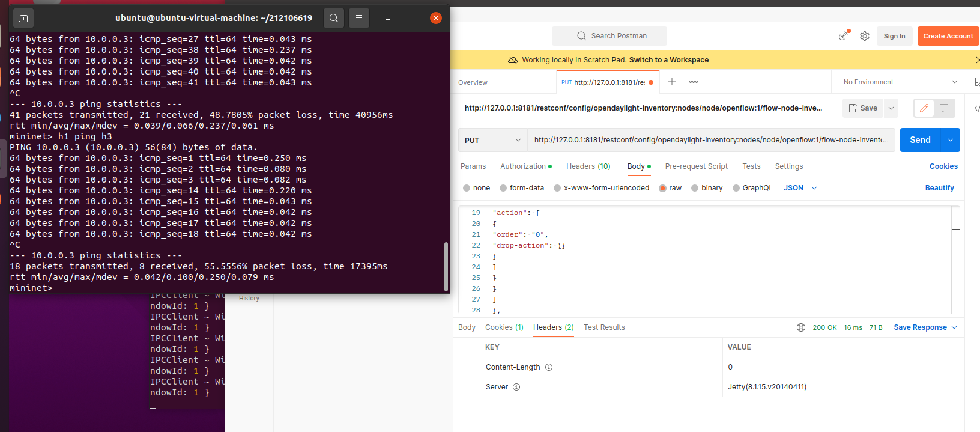Show info for Server header

click(516, 387)
